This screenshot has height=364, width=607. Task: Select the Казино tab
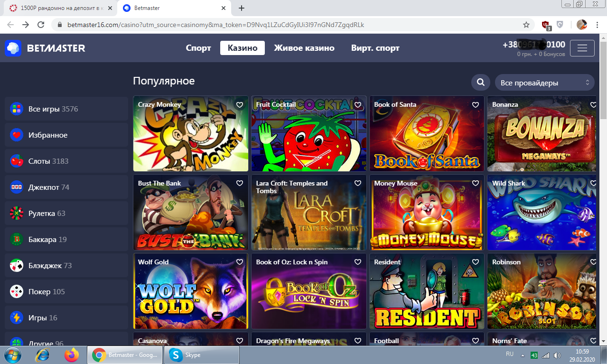[243, 48]
